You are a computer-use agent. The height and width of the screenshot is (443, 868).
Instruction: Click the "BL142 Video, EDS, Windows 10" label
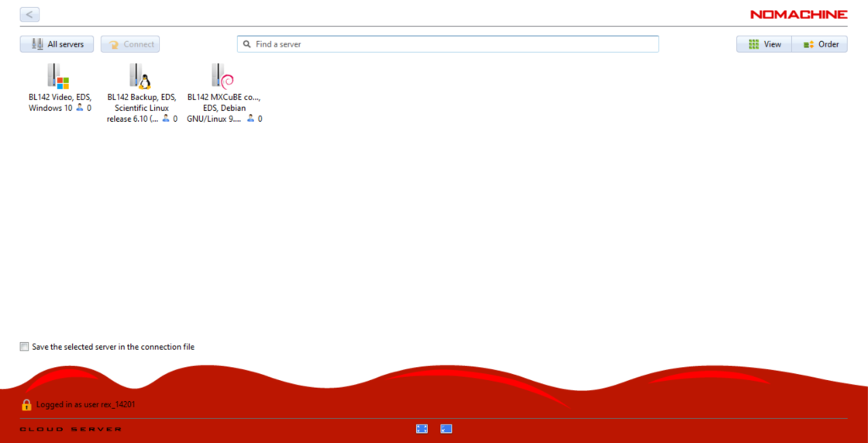[60, 102]
